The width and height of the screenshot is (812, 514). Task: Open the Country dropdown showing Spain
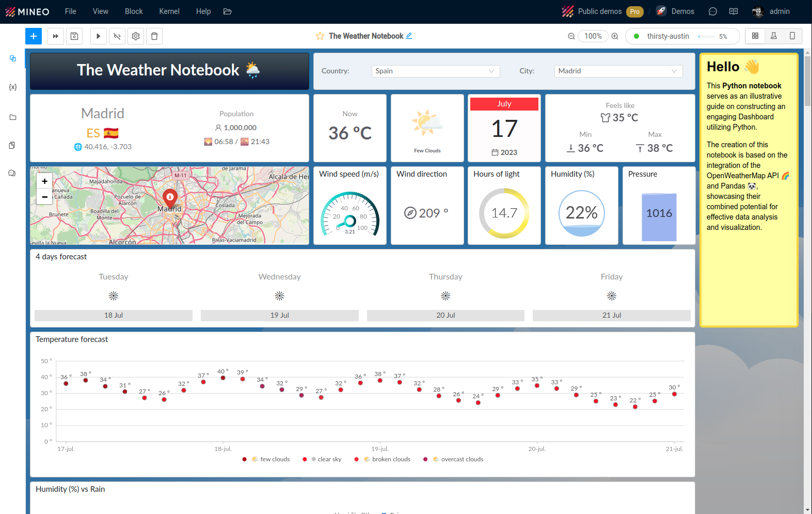[435, 71]
